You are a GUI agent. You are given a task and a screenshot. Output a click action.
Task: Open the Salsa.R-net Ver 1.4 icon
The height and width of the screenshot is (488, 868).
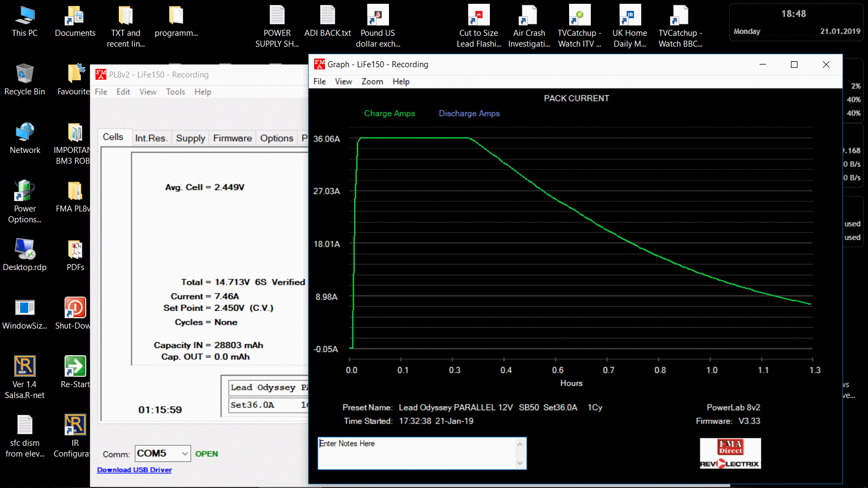pyautogui.click(x=24, y=367)
